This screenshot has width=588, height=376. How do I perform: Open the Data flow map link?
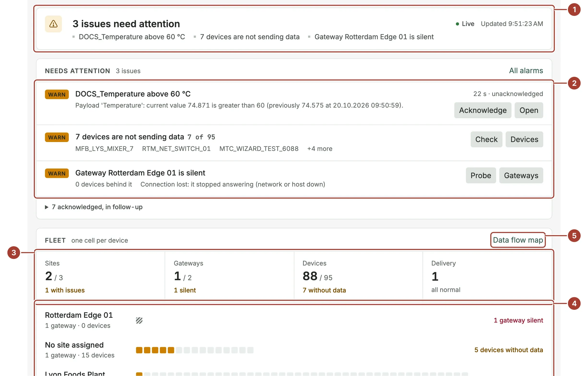tap(518, 240)
